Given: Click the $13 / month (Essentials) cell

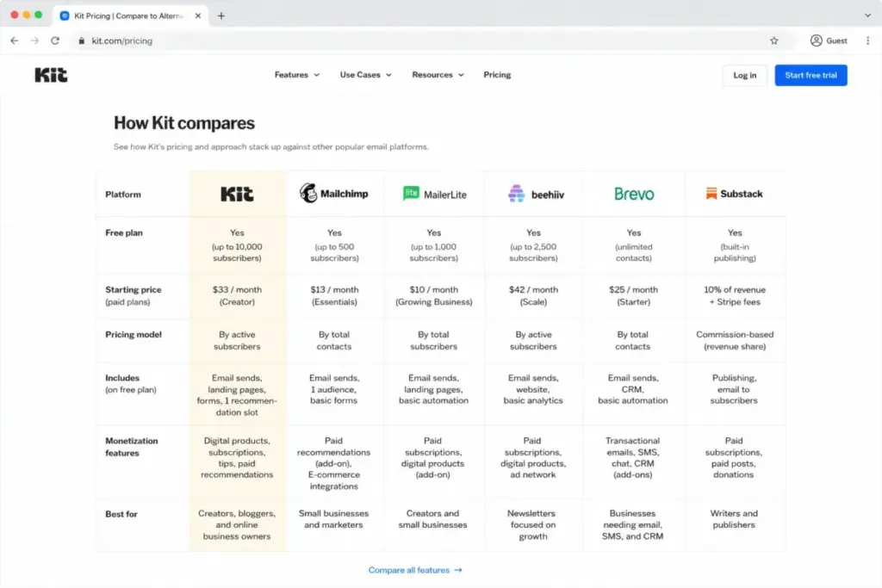Looking at the screenshot, I should click(334, 295).
